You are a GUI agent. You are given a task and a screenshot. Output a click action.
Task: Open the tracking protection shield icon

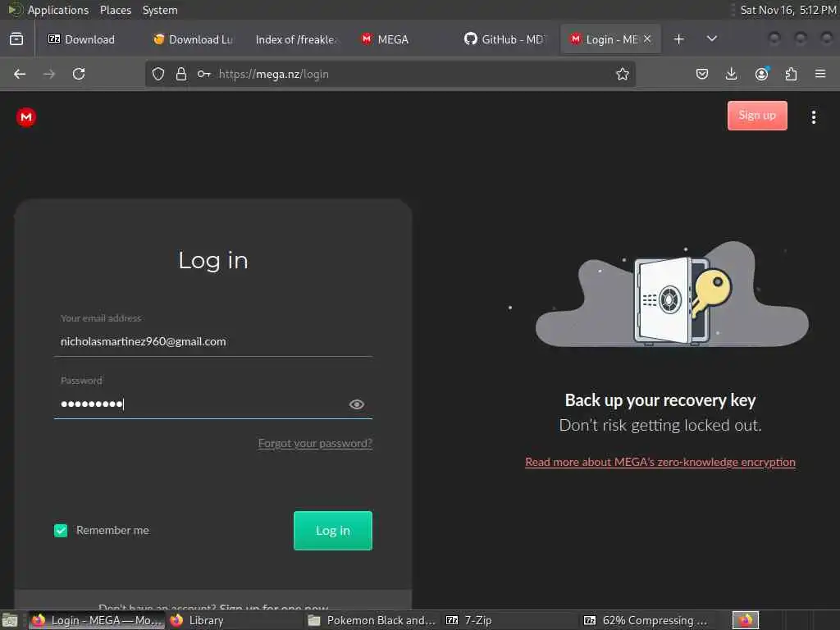point(158,74)
